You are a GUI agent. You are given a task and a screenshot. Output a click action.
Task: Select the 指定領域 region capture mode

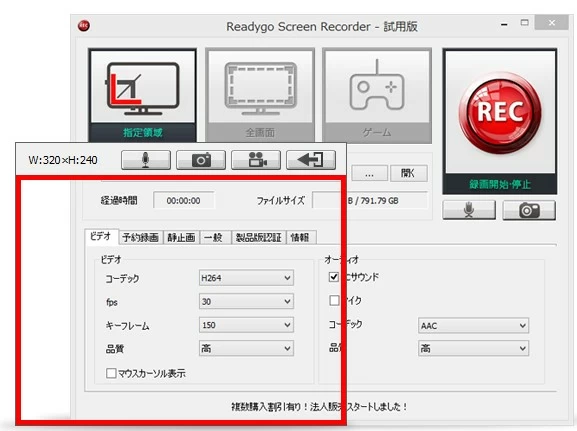(142, 96)
